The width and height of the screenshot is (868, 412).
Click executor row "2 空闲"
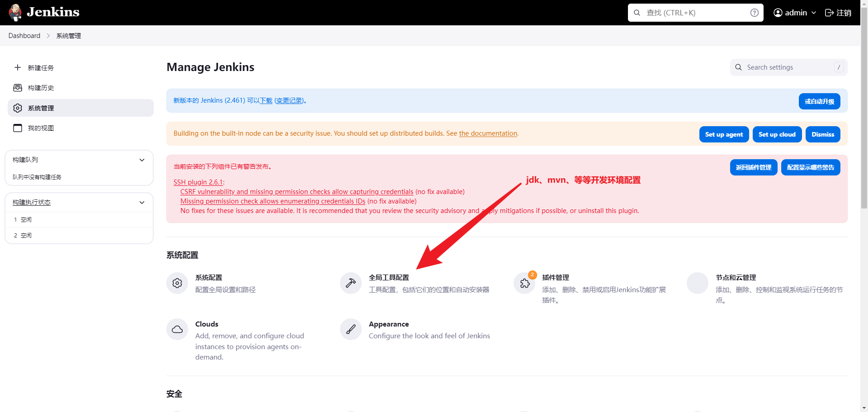[79, 236]
